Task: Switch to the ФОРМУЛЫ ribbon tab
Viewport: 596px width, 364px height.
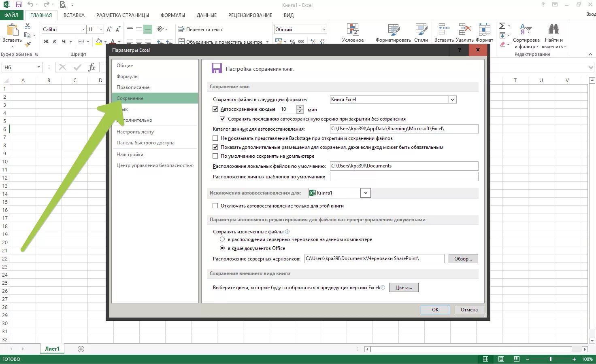Action: [173, 15]
